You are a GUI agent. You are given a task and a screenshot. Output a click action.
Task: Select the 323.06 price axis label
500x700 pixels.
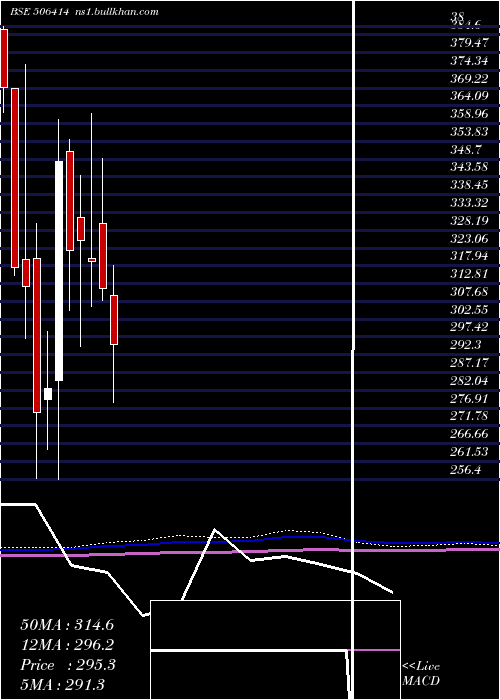coord(469,239)
